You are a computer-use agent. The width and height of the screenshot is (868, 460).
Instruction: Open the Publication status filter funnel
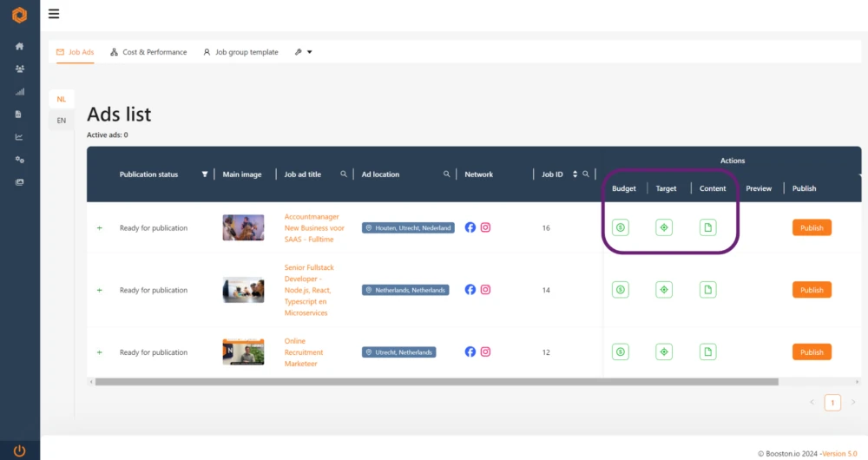(205, 174)
